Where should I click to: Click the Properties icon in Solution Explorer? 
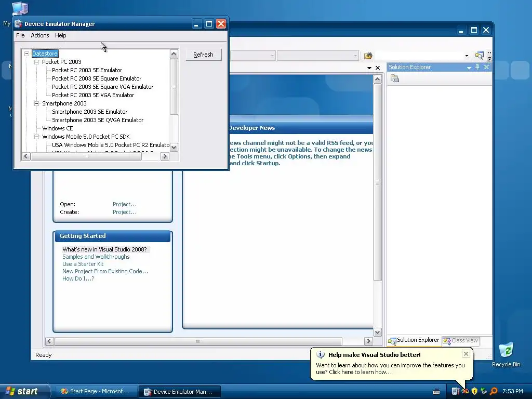coord(395,79)
